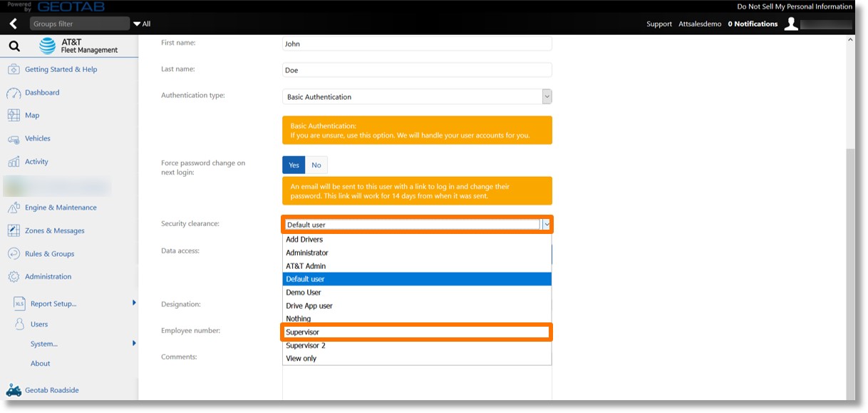Click the Report Setup XLS icon
This screenshot has height=413, width=868.
[19, 304]
